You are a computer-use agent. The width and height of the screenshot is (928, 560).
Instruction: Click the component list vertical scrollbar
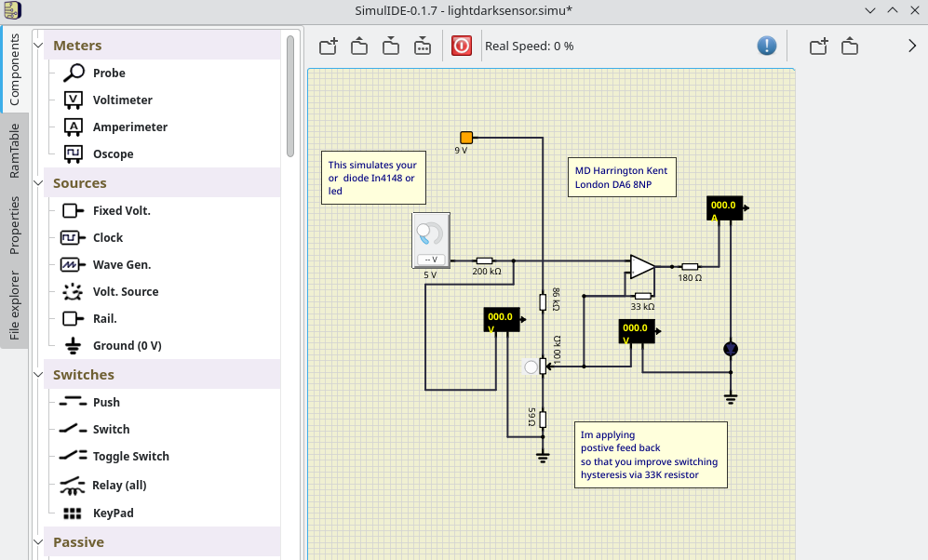[x=290, y=95]
